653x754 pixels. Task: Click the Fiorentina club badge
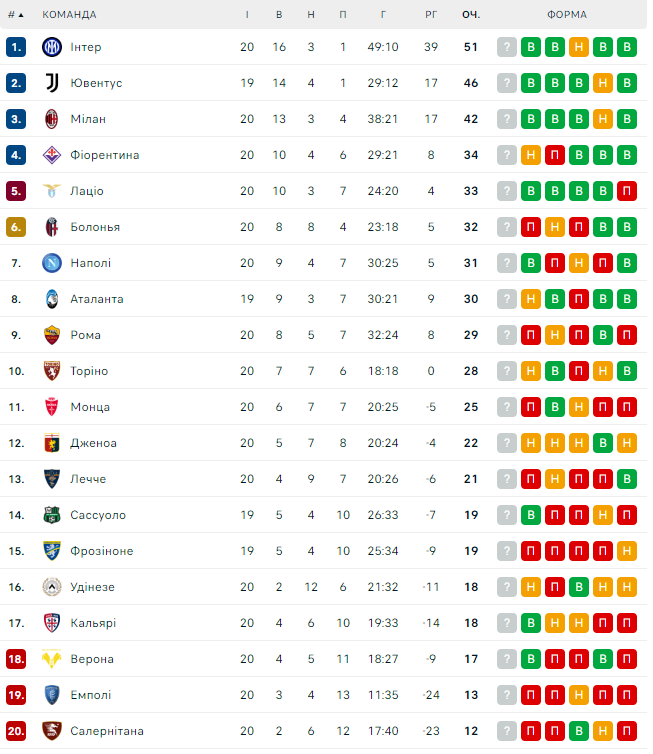(x=52, y=155)
